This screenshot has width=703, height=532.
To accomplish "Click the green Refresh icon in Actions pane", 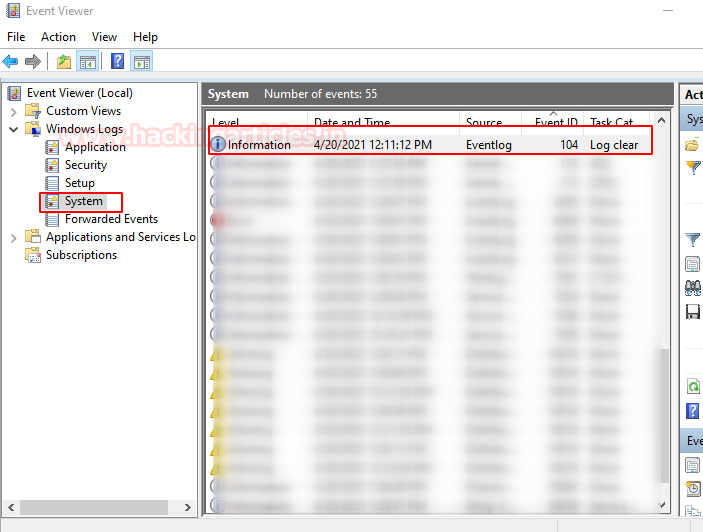I will 693,386.
